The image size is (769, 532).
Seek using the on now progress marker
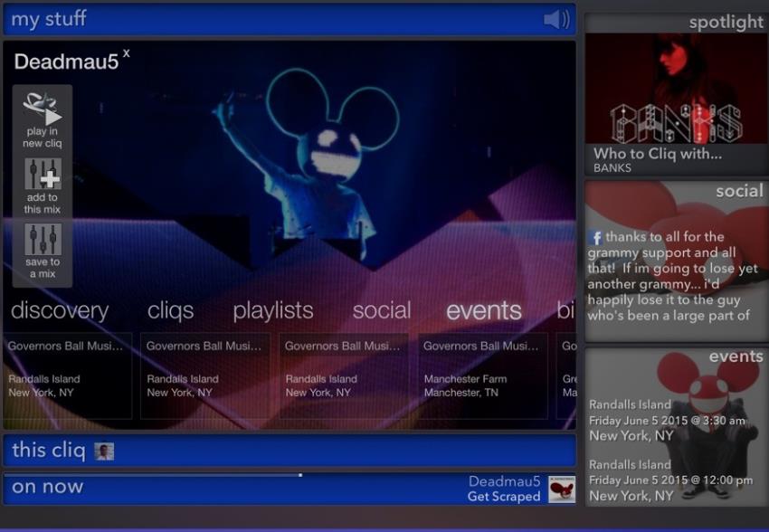pos(300,475)
